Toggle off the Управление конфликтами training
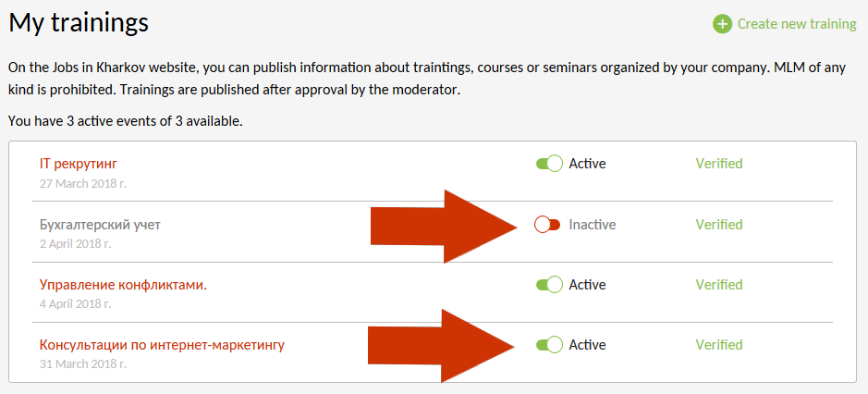The width and height of the screenshot is (868, 394). pyautogui.click(x=549, y=285)
